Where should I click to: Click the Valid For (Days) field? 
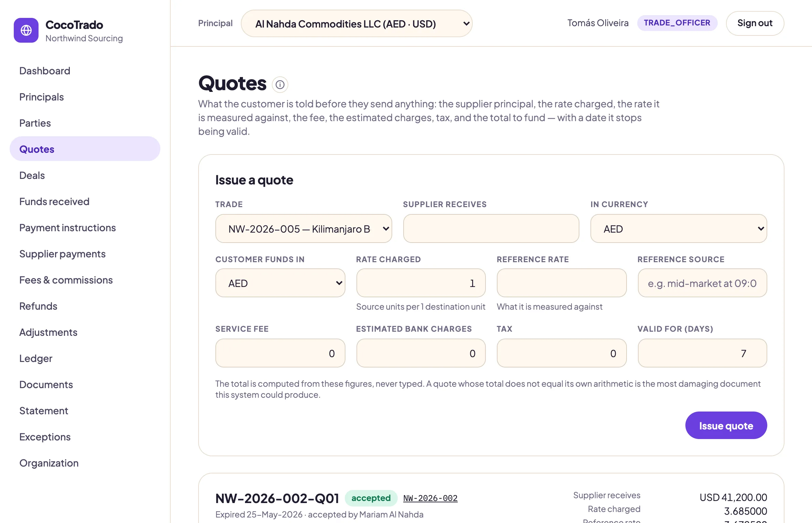(x=702, y=353)
